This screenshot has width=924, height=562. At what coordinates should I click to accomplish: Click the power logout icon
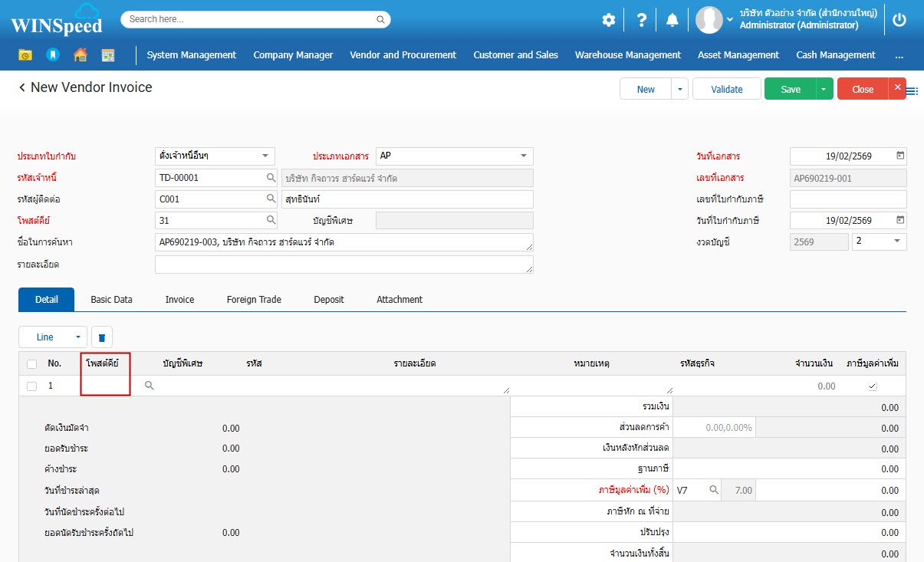[x=899, y=20]
